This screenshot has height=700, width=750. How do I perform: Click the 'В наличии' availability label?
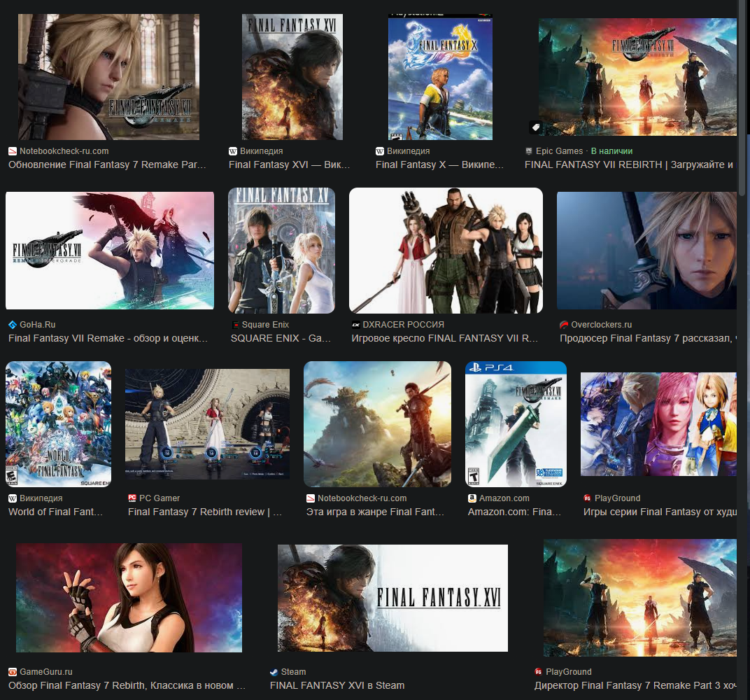tap(611, 151)
